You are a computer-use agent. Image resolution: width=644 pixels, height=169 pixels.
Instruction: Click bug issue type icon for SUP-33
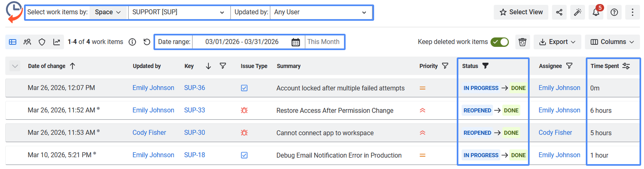244,110
